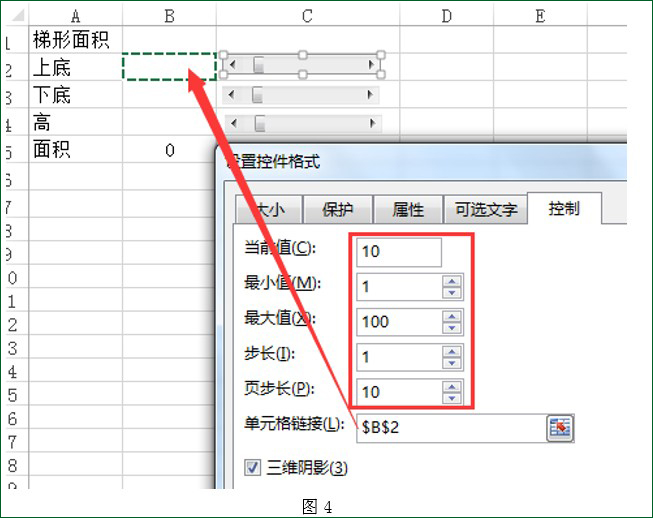Image resolution: width=653 pixels, height=518 pixels.
Task: Decrease 最小值 with the down spinner
Action: pyautogui.click(x=452, y=293)
